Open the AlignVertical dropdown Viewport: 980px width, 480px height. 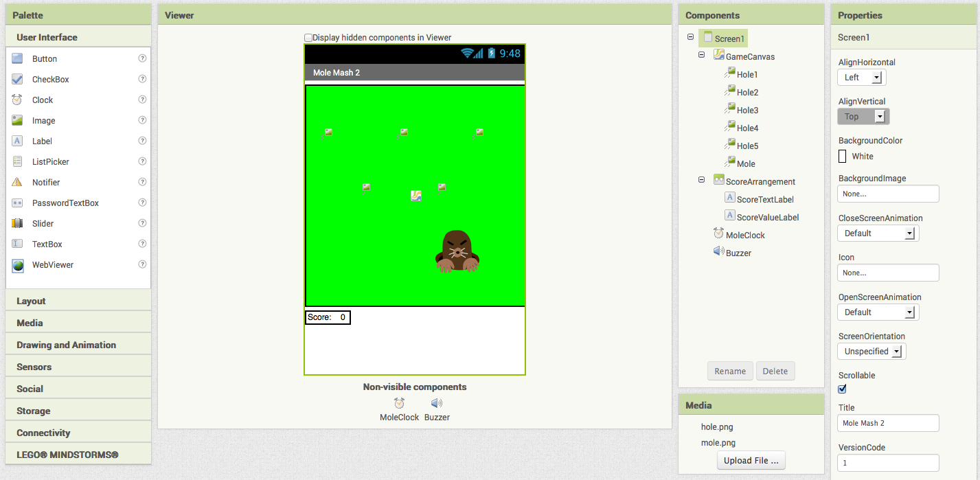point(863,117)
